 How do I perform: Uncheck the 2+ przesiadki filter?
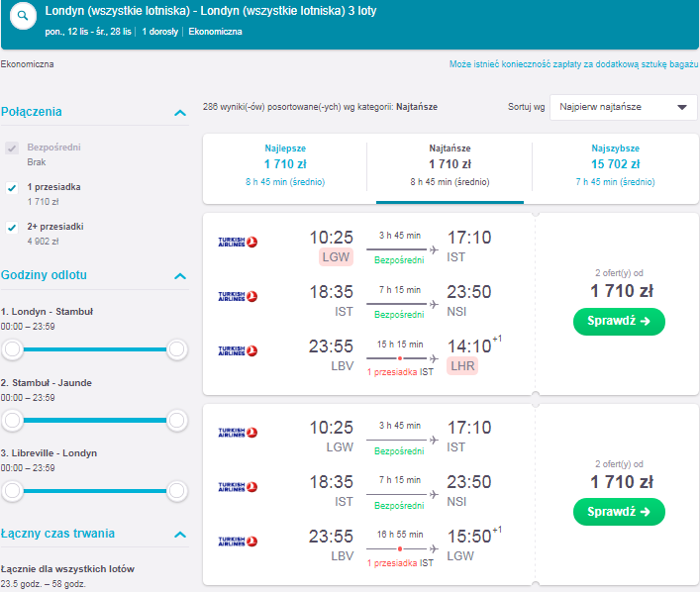coord(12,228)
